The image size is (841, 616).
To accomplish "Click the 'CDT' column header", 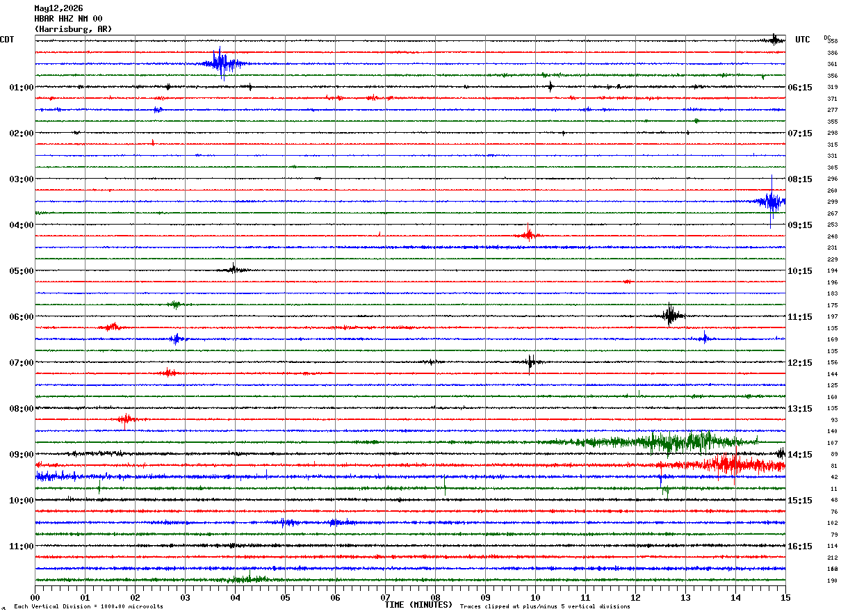I will point(8,40).
